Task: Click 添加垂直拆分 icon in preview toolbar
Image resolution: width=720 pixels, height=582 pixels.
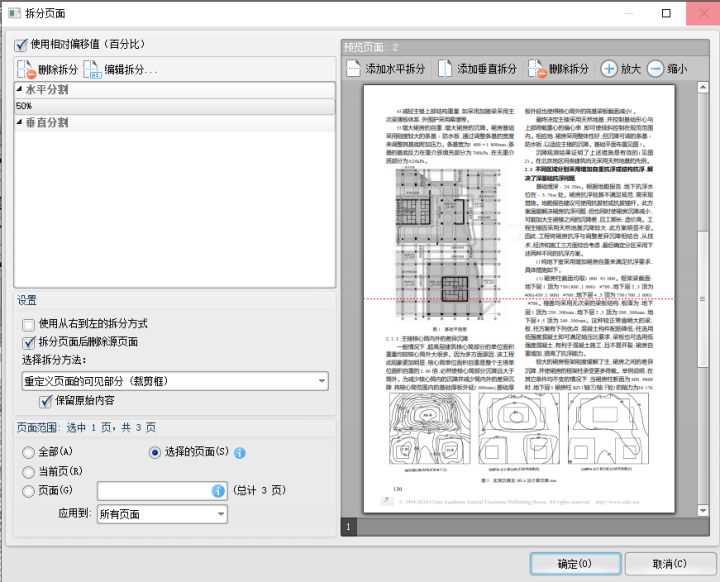Action: pyautogui.click(x=446, y=69)
